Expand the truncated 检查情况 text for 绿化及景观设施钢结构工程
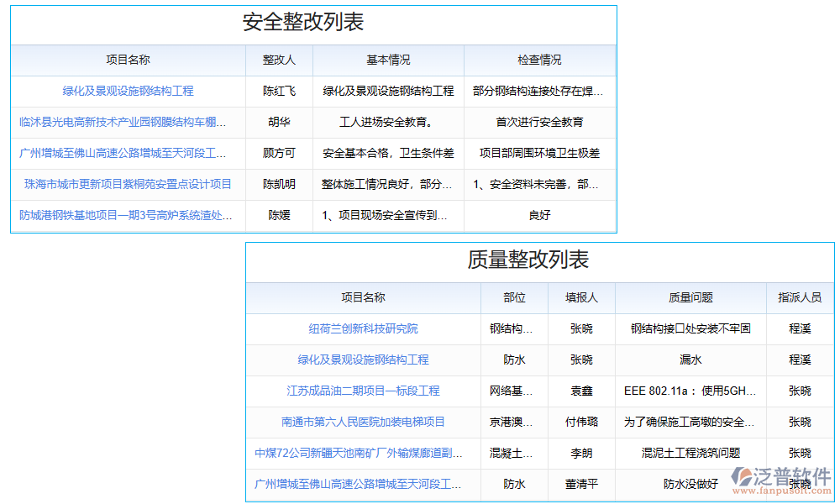The width and height of the screenshot is (840, 504). (x=539, y=91)
